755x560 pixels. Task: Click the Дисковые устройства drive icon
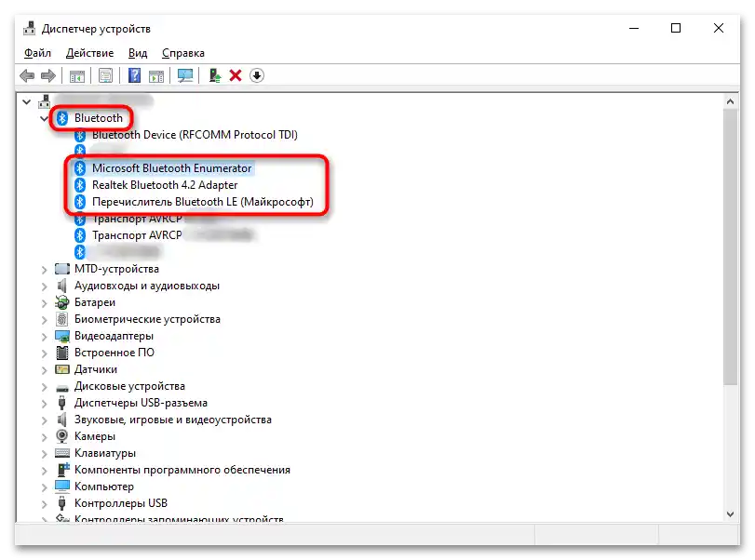tap(62, 387)
